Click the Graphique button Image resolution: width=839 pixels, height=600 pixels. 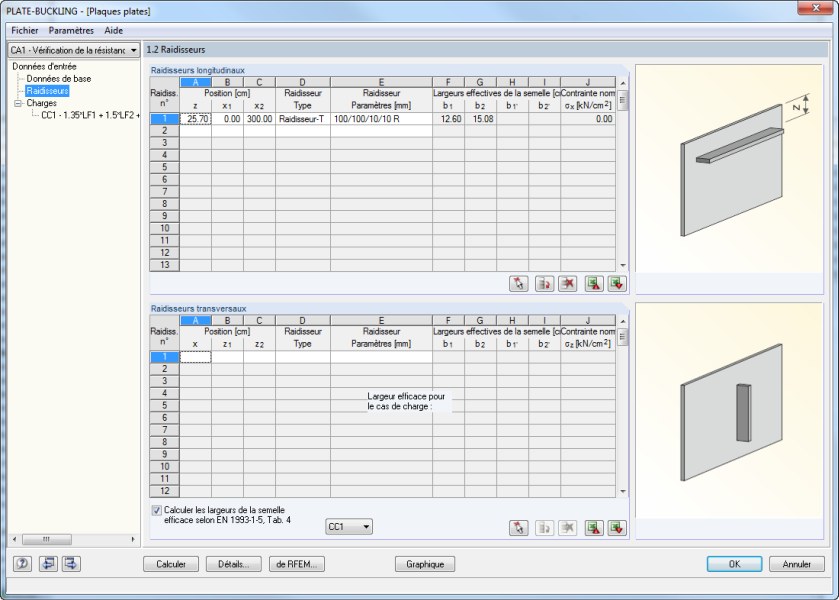pos(425,564)
